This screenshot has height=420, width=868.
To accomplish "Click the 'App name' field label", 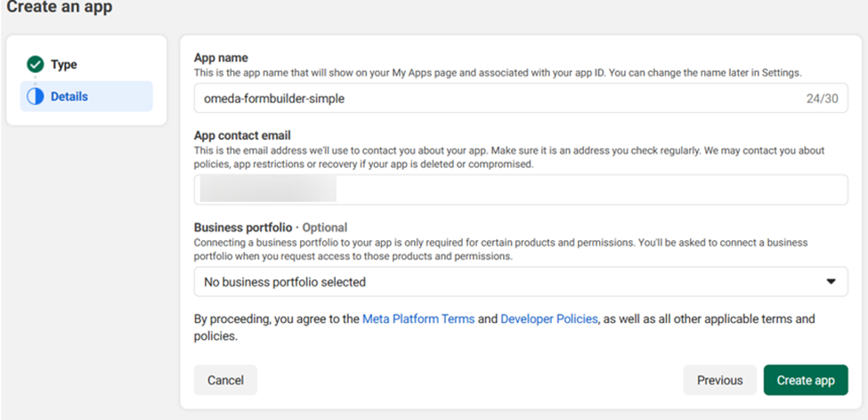I will pyautogui.click(x=221, y=58).
